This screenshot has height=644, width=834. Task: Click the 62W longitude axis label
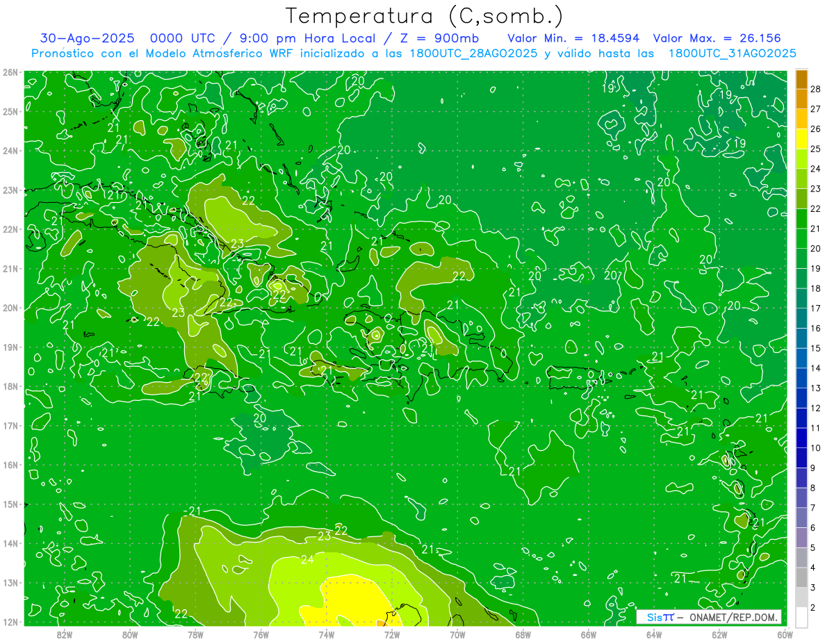coord(719,634)
